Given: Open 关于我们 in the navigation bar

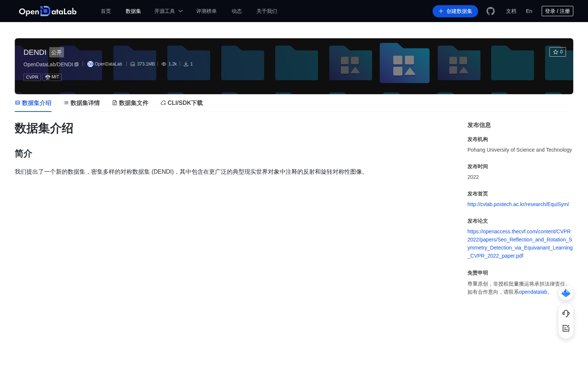Looking at the screenshot, I should point(267,11).
